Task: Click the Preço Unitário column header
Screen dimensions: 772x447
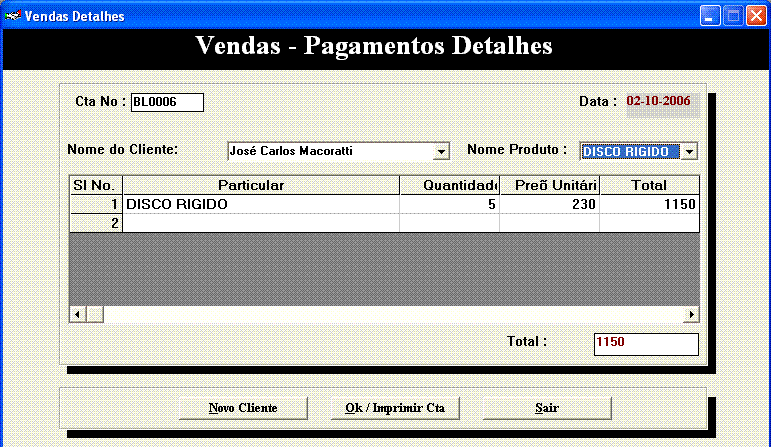Action: [549, 185]
